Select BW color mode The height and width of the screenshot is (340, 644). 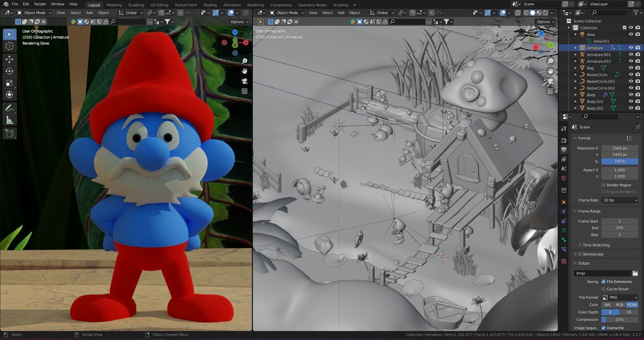[607, 305]
